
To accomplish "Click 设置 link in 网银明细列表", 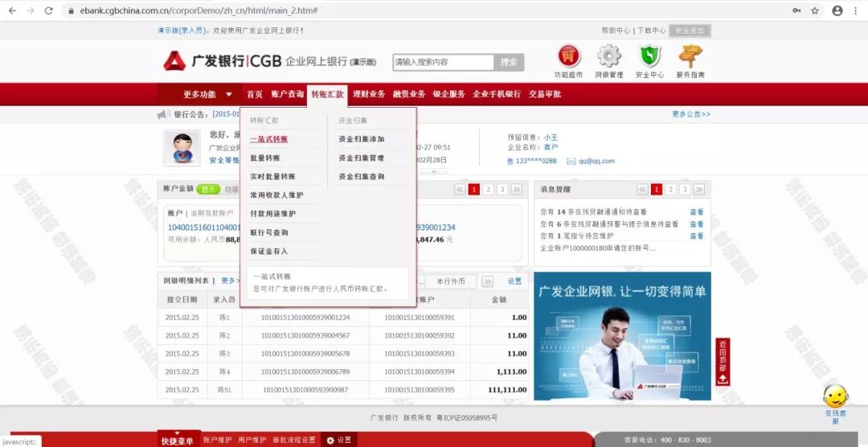I will click(515, 281).
